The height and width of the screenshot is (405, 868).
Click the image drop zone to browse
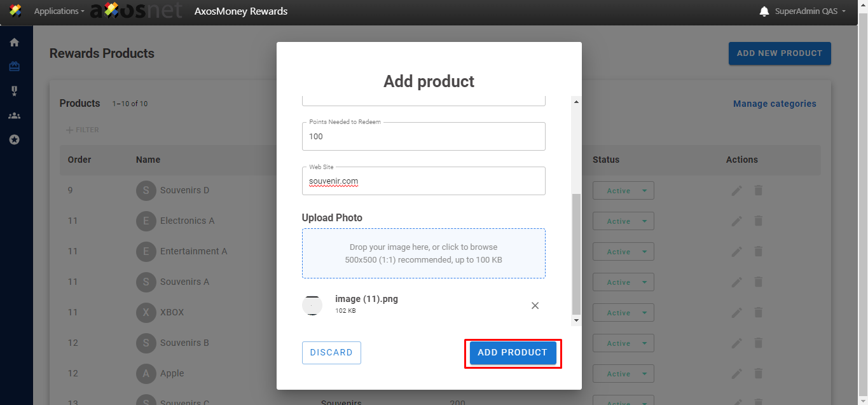click(424, 253)
